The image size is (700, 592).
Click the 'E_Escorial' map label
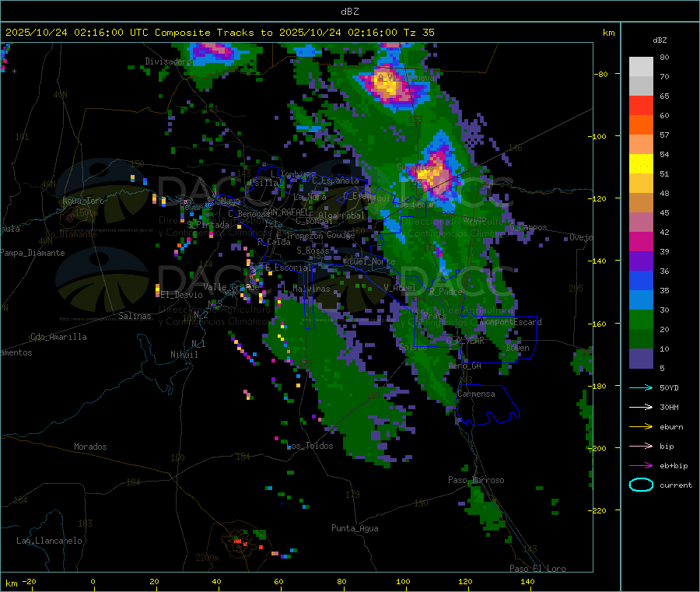289,268
